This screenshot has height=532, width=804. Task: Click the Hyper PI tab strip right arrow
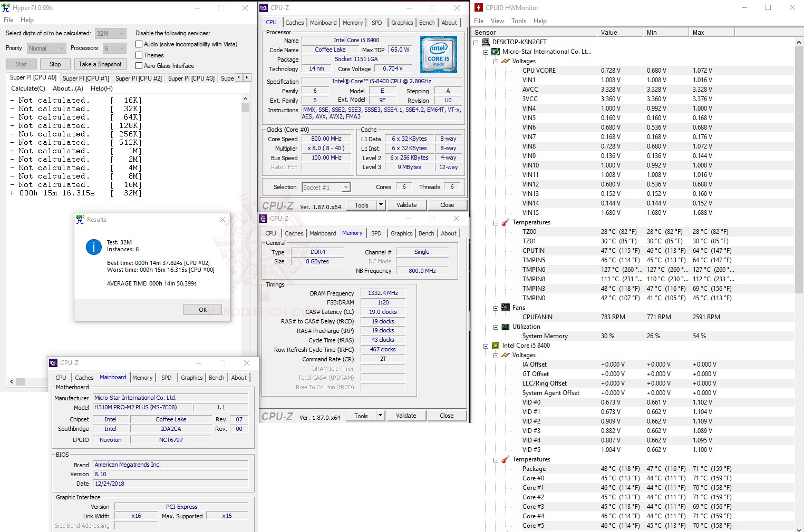(247, 77)
